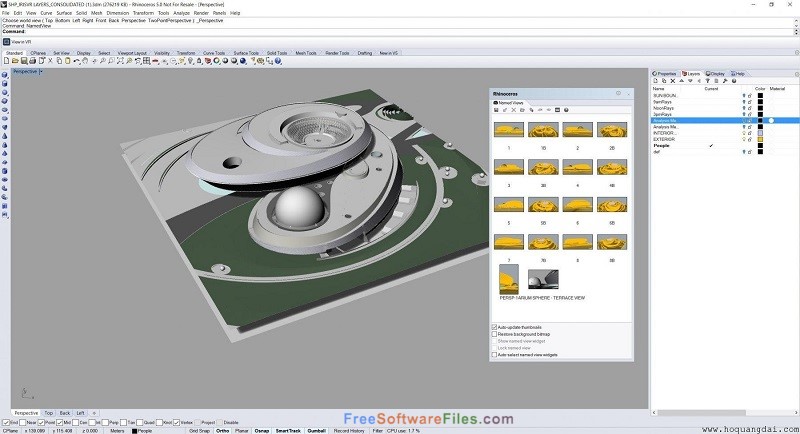Click the Delete layer X icon
The height and width of the screenshot is (434, 800).
pyautogui.click(x=672, y=81)
